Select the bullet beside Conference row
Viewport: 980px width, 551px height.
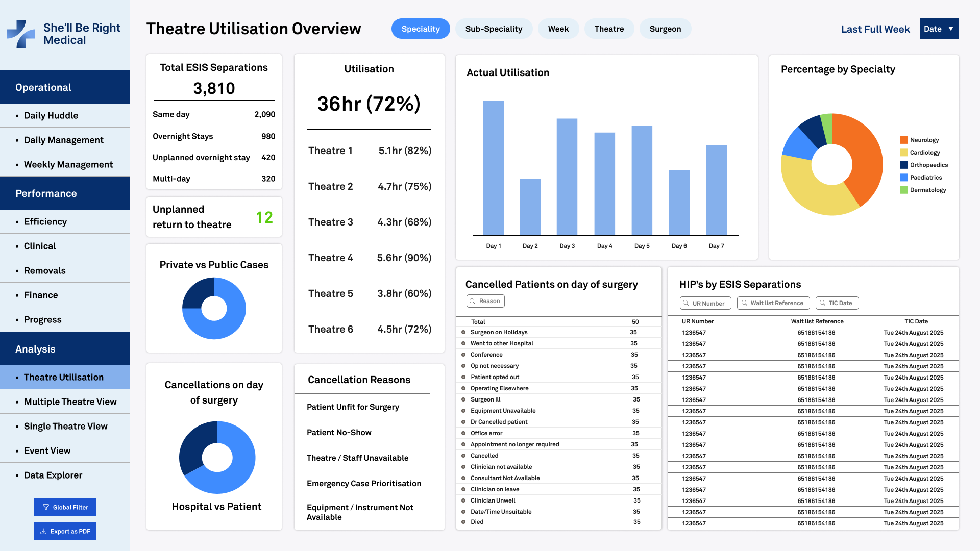coord(463,355)
